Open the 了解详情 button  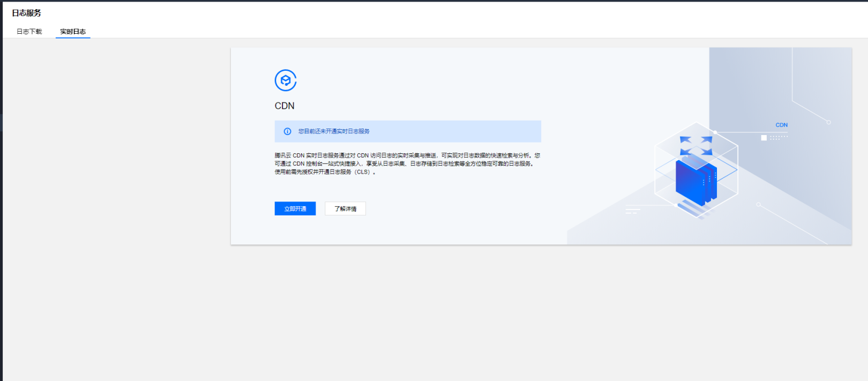tap(345, 208)
